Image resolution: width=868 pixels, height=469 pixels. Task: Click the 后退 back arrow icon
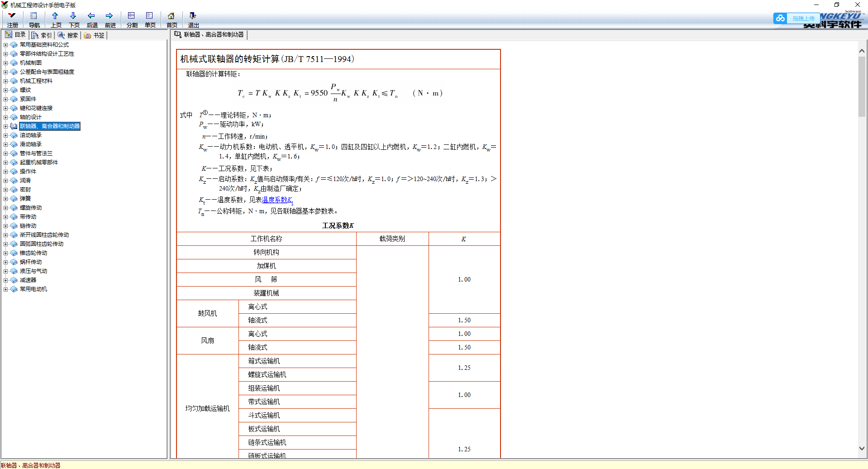point(92,19)
